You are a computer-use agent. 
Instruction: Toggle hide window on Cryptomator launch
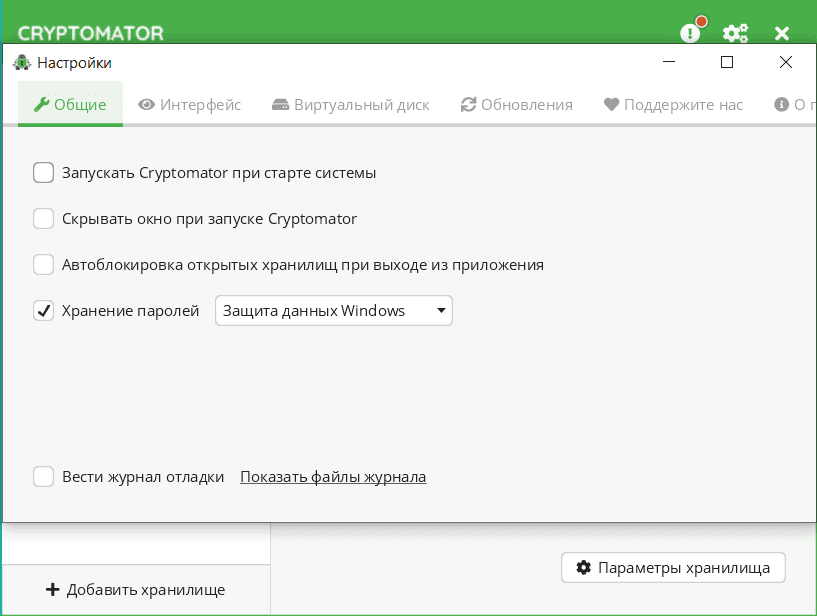click(x=43, y=219)
